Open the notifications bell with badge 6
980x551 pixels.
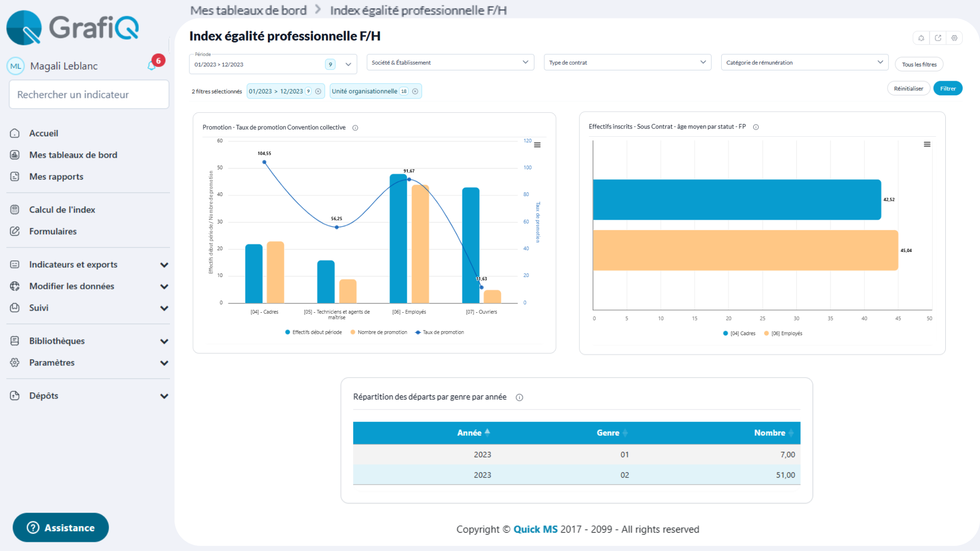[x=152, y=65]
